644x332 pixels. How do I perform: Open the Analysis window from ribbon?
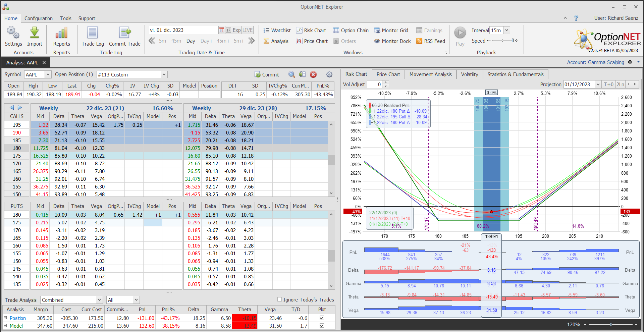[276, 41]
